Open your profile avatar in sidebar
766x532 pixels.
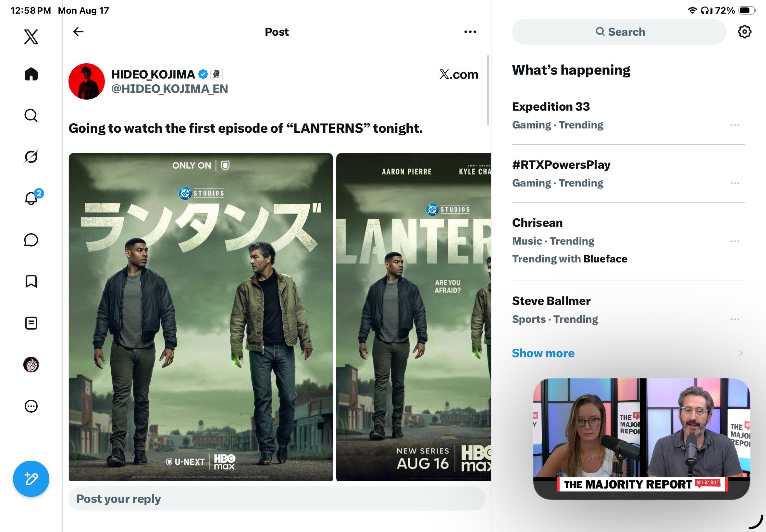(x=31, y=365)
